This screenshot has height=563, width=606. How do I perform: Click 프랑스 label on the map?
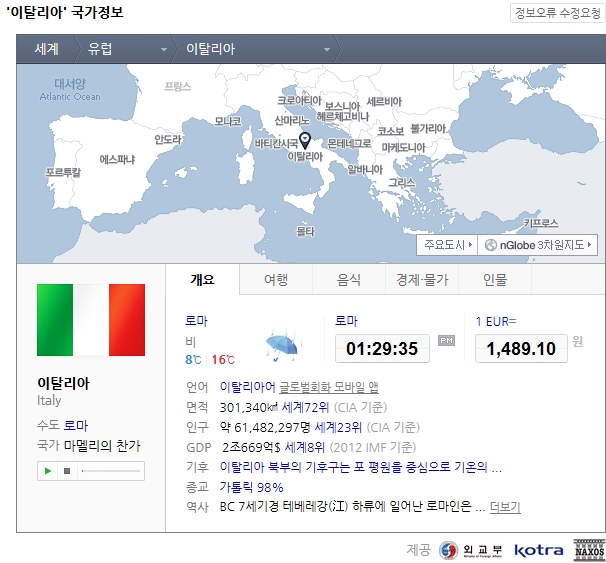pos(178,86)
